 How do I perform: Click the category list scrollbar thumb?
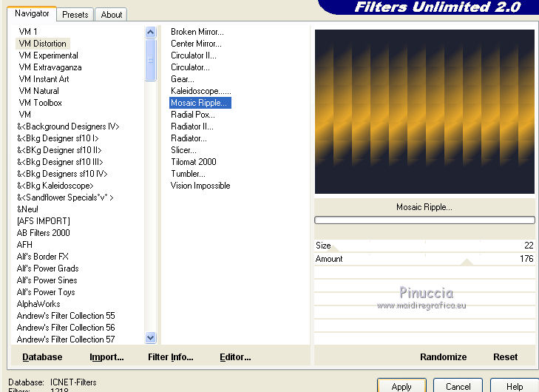pos(151,60)
